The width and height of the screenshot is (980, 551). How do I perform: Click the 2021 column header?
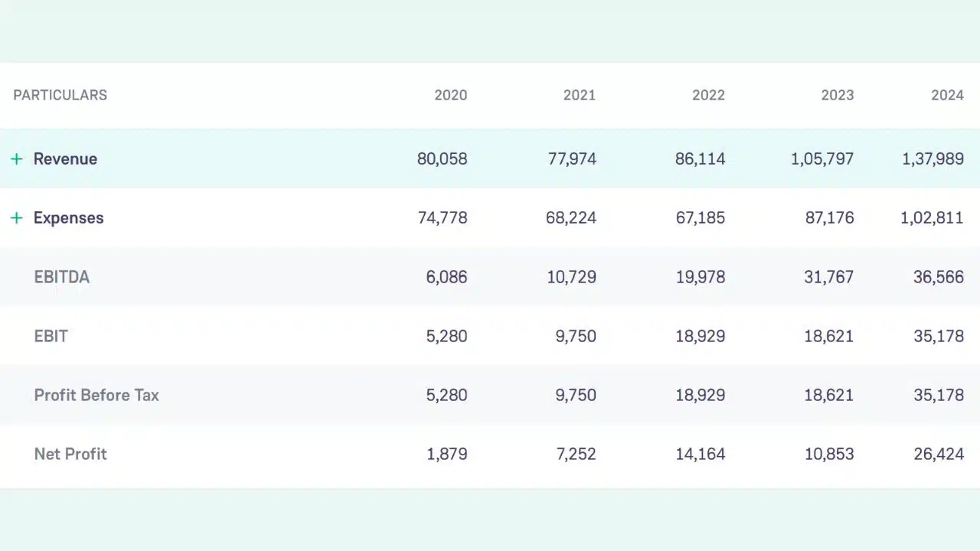click(580, 95)
